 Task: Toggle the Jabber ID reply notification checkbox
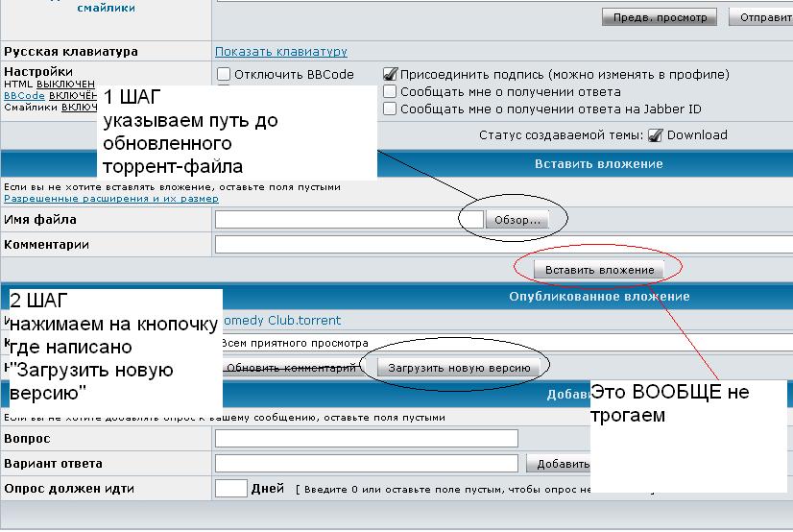pos(390,109)
